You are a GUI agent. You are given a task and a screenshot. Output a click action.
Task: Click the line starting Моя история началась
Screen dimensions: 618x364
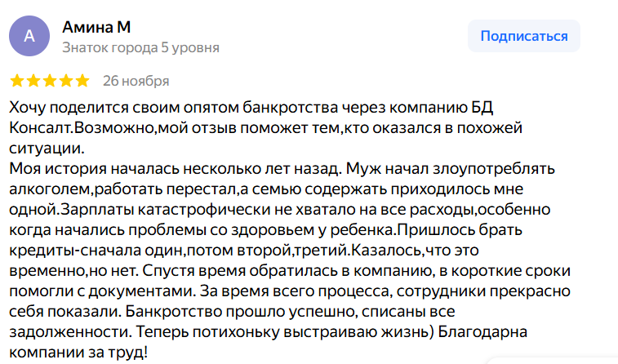pyautogui.click(x=278, y=170)
